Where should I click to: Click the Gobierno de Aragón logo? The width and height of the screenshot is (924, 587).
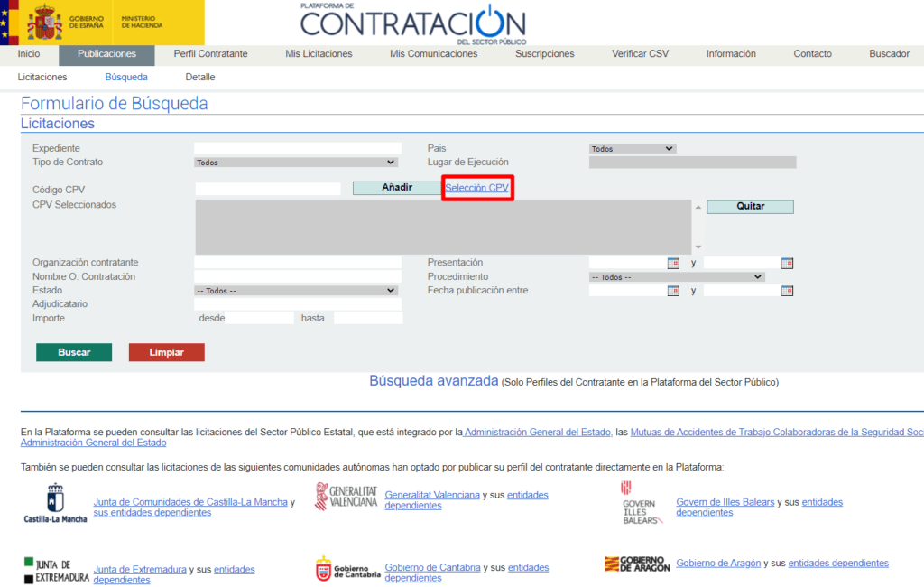[x=637, y=564]
